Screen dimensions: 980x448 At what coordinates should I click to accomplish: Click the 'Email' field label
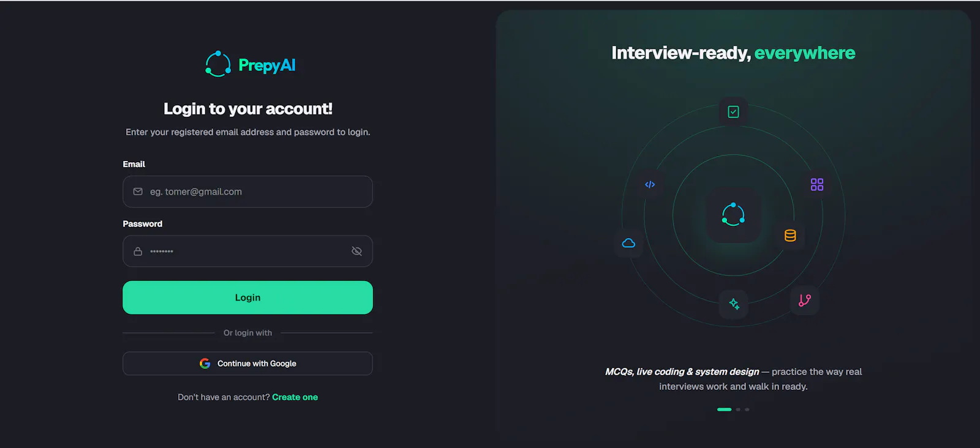pos(134,164)
